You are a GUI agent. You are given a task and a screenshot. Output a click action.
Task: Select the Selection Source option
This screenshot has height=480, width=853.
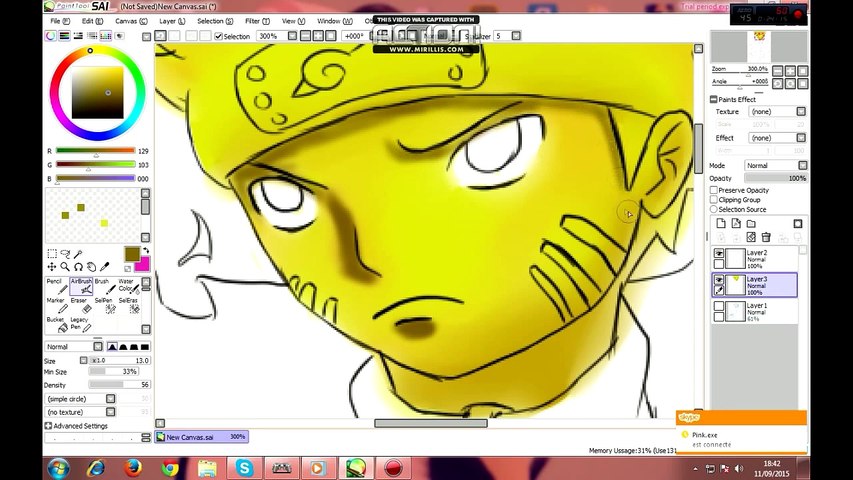714,209
